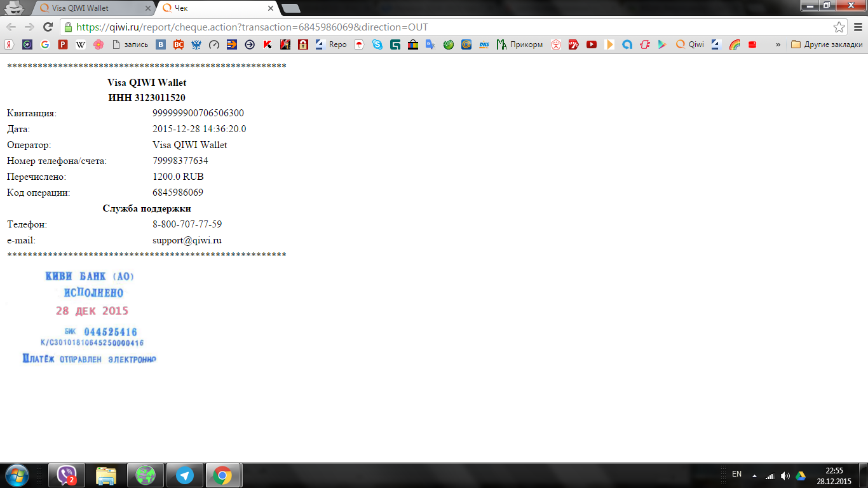Open the Wikipedia bookmark icon

(80, 44)
